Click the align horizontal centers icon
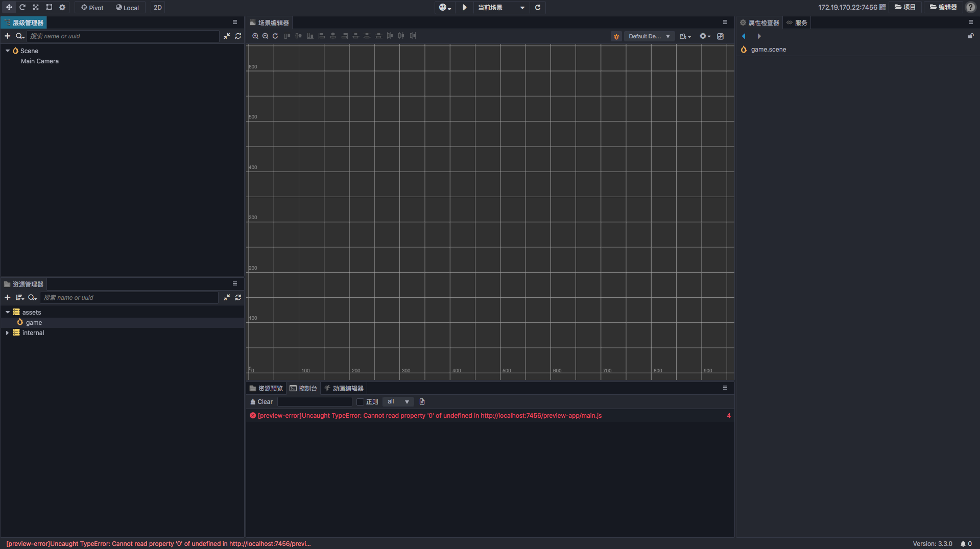The image size is (980, 549). [333, 36]
